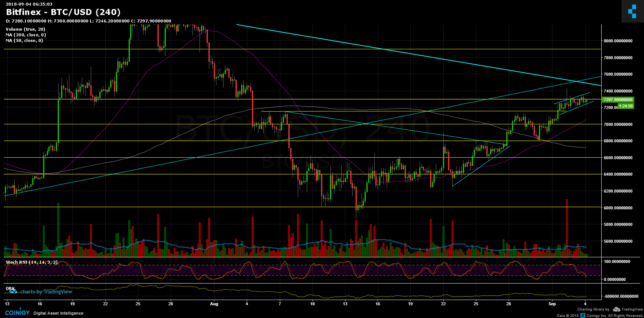This screenshot has width=644, height=318.
Task: Click the '10' date label on time axis
Action: (312, 304)
